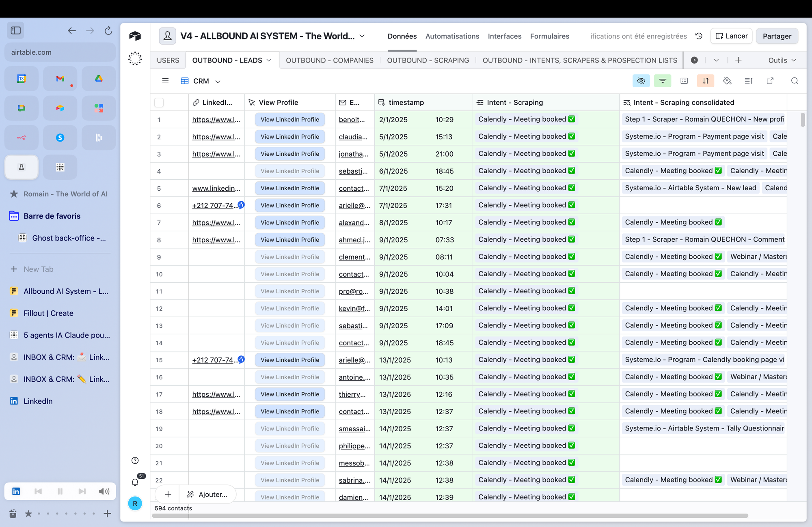Click the notifications bell icon
Image resolution: width=812 pixels, height=527 pixels.
coord(135,482)
